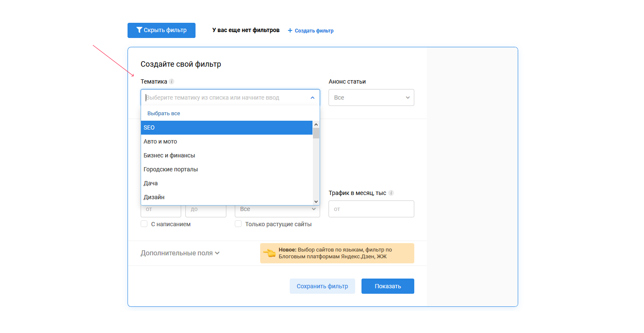Screen dimensions: 644x333
Task: Select Авто и мото topic
Action: coord(227,141)
